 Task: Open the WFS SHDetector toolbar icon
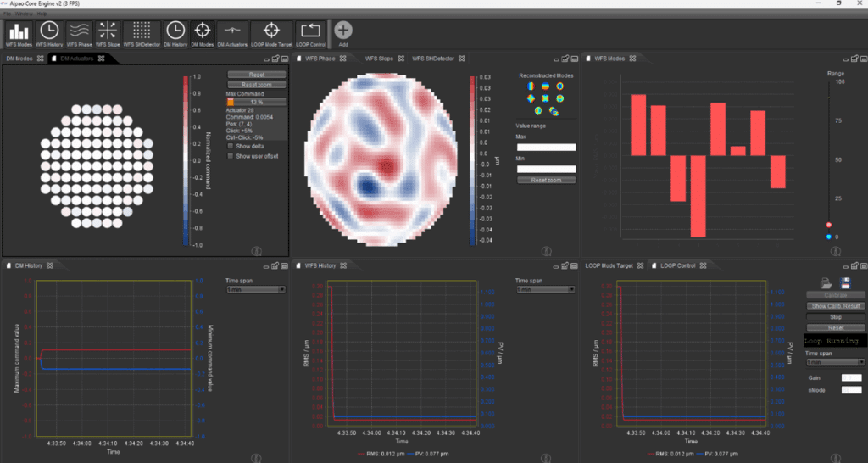(142, 33)
